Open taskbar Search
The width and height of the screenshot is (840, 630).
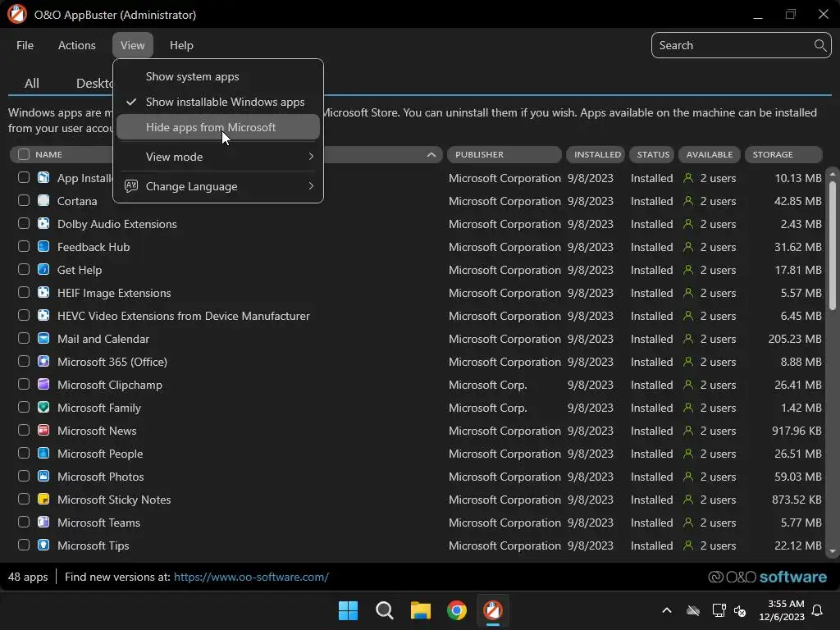click(x=384, y=610)
